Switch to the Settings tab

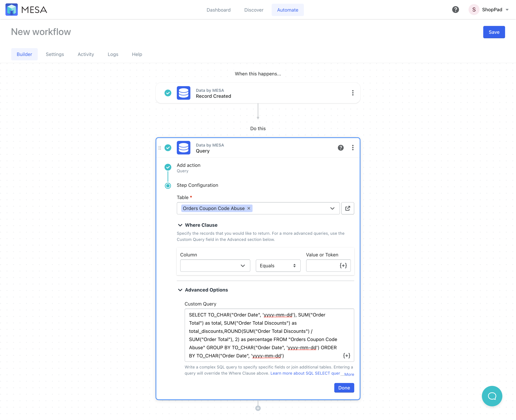55,54
